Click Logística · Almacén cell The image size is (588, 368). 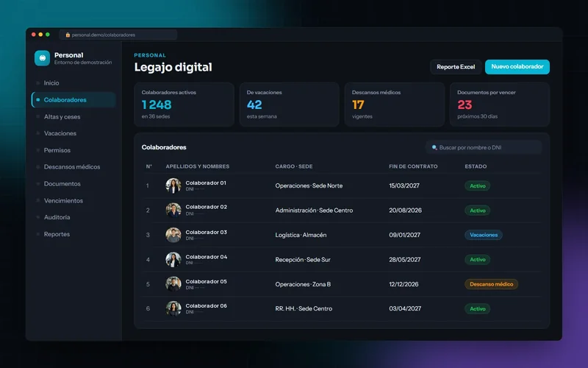[301, 235]
